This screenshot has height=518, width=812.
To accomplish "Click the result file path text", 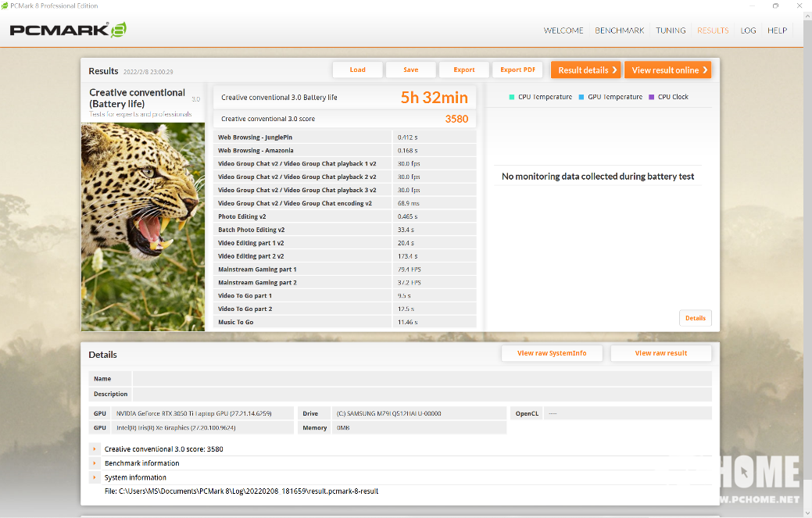I will tap(241, 491).
